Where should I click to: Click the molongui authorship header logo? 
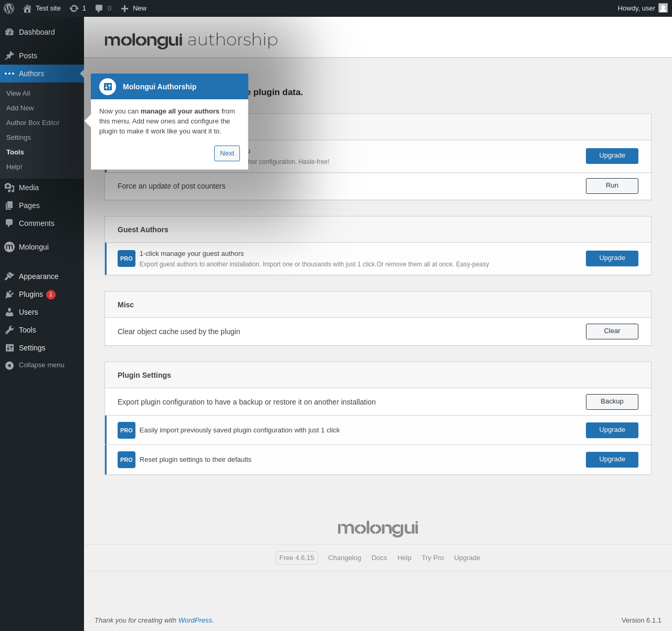pyautogui.click(x=191, y=40)
